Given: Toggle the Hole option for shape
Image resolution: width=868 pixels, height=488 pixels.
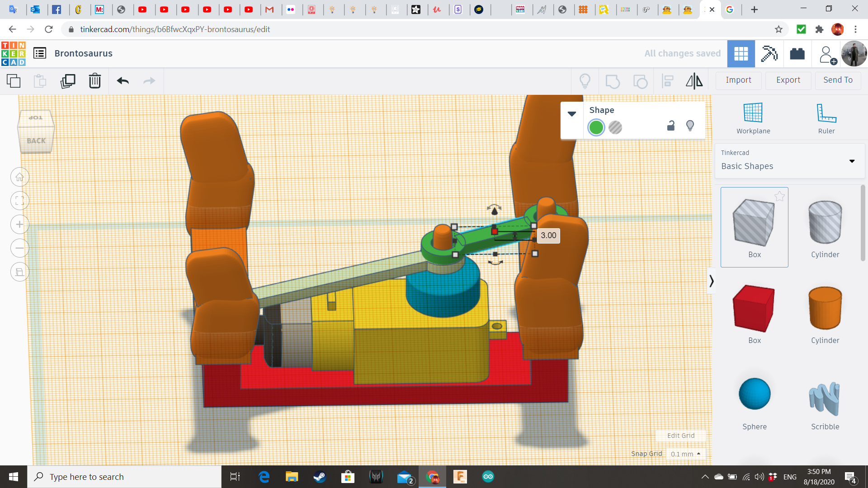Looking at the screenshot, I should click(x=615, y=128).
